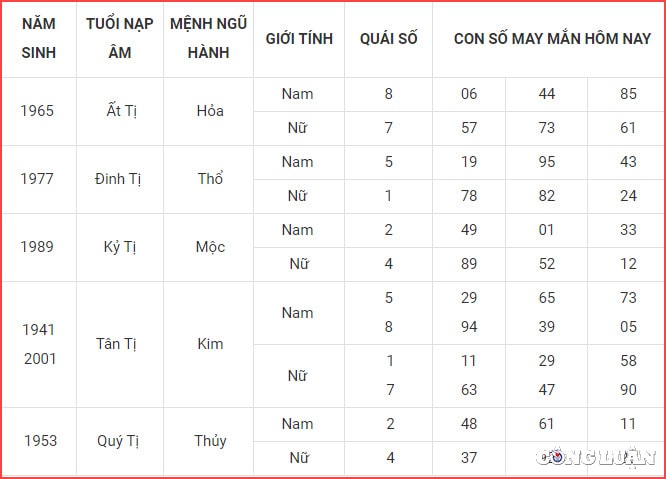The height and width of the screenshot is (479, 666).
Task: Click the Mộc element cell
Action: point(210,247)
